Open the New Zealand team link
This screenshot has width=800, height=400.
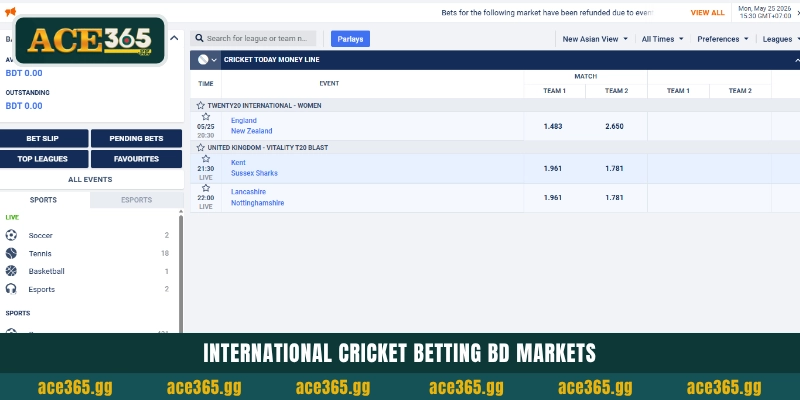[252, 131]
